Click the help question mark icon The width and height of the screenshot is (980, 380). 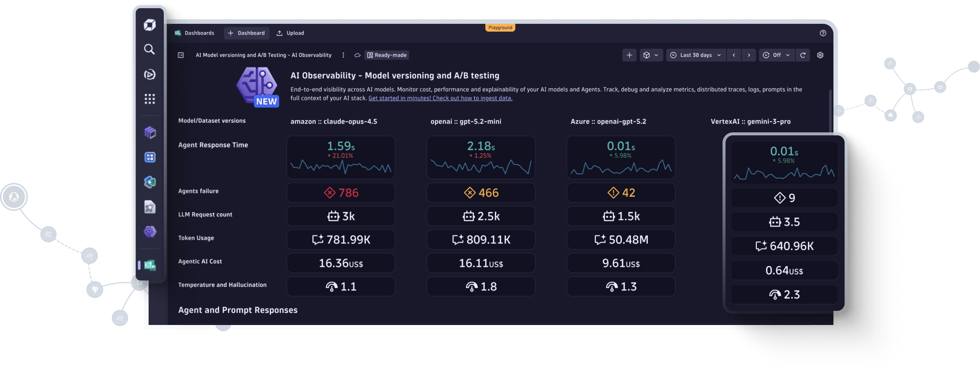823,33
